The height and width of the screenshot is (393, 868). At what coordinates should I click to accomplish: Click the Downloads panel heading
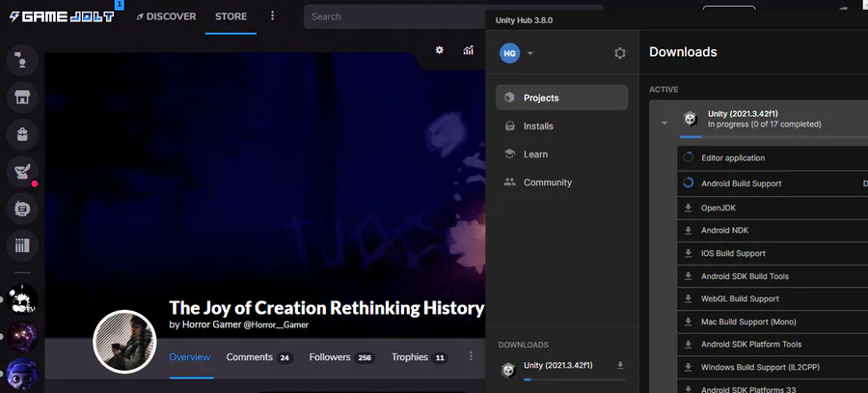(x=683, y=52)
